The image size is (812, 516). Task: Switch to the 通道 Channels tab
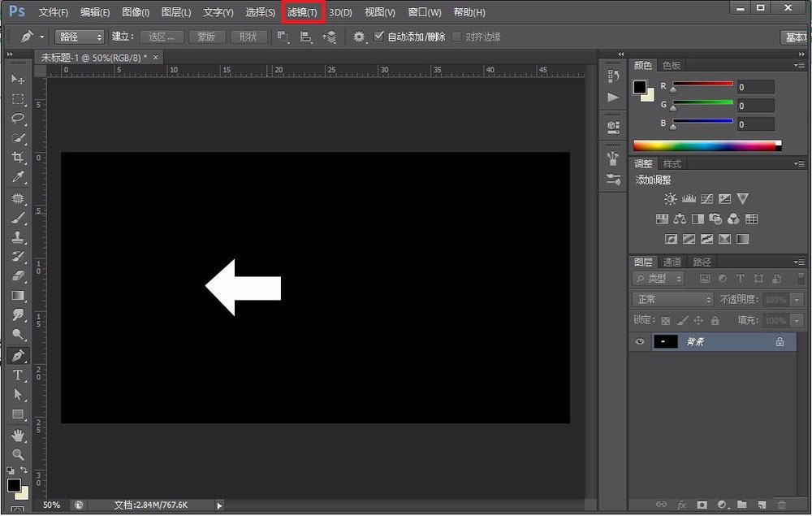pyautogui.click(x=672, y=262)
